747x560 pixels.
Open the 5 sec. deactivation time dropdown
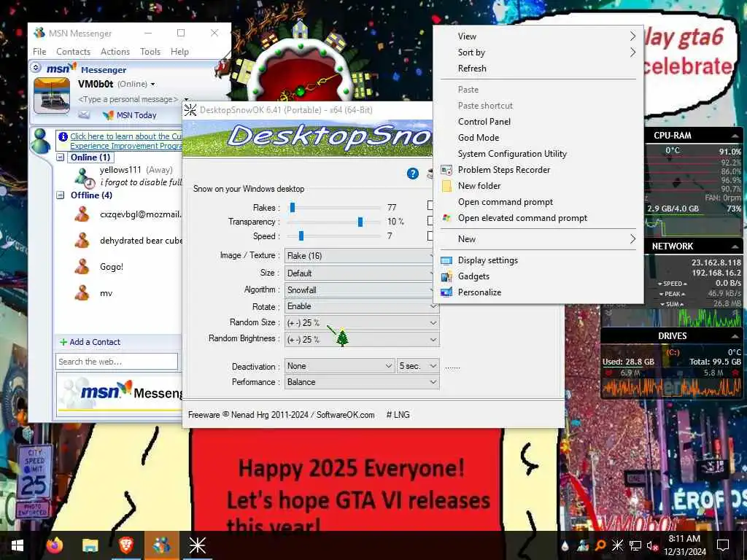point(418,366)
